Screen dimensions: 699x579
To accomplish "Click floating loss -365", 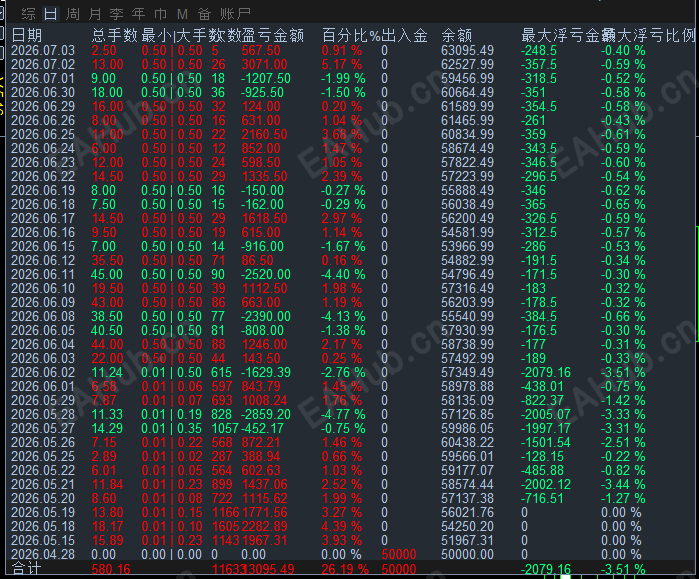I will (534, 204).
